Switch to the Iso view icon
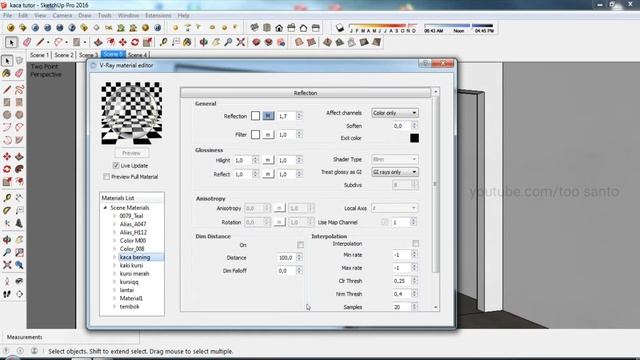 tap(254, 28)
